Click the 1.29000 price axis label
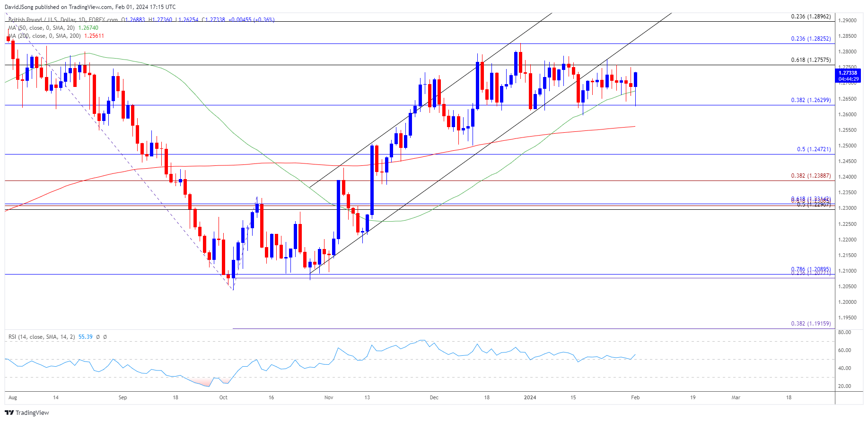The height and width of the screenshot is (421, 868). click(x=847, y=20)
